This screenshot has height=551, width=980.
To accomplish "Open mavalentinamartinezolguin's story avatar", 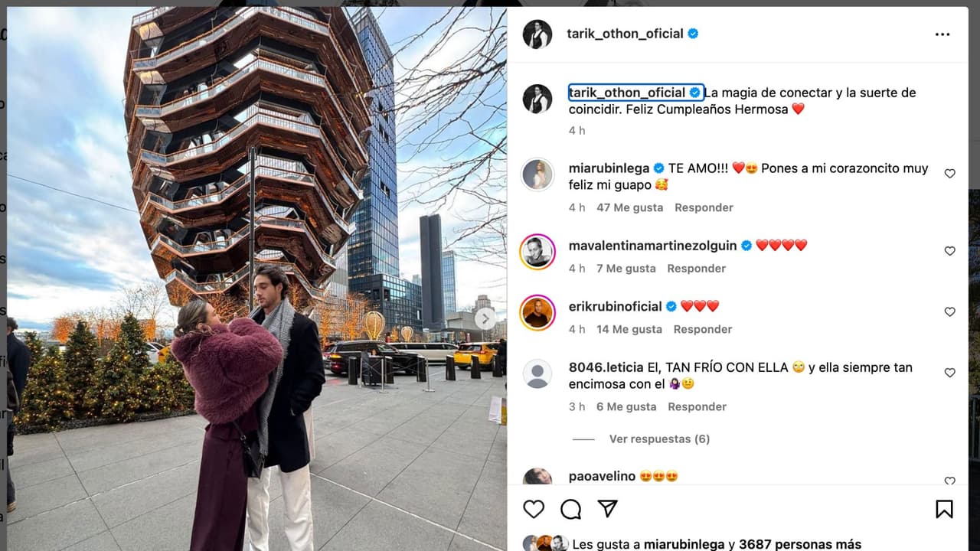I will pyautogui.click(x=537, y=251).
